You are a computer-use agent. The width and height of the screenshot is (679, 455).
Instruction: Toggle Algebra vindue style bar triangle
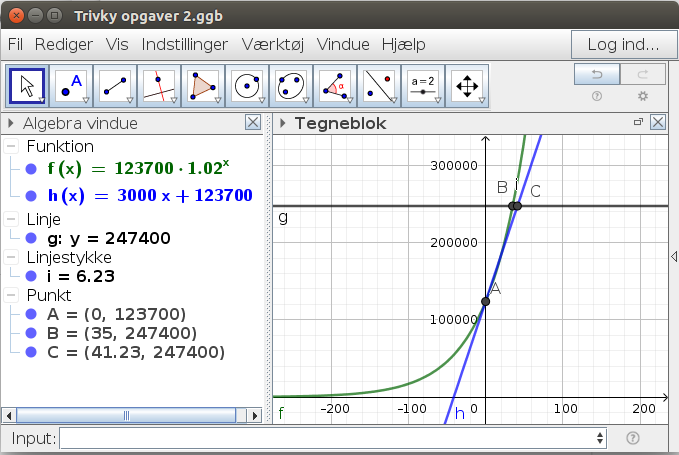click(x=10, y=123)
